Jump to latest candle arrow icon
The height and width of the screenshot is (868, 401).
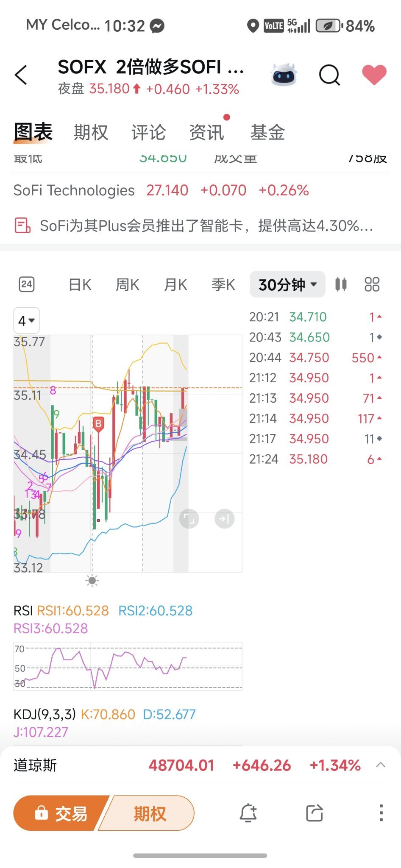pyautogui.click(x=225, y=519)
